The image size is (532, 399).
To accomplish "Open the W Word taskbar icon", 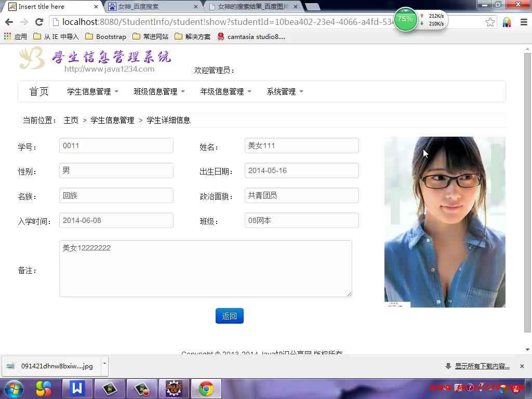I will click(77, 389).
